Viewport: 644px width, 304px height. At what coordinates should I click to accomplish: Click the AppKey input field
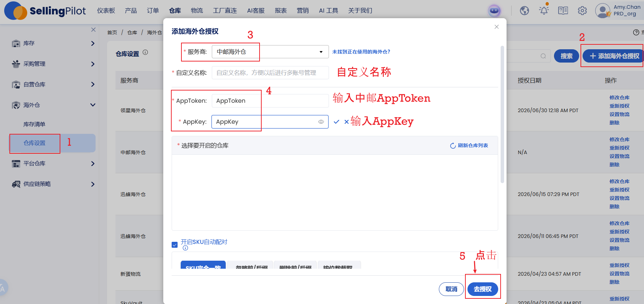(x=270, y=122)
